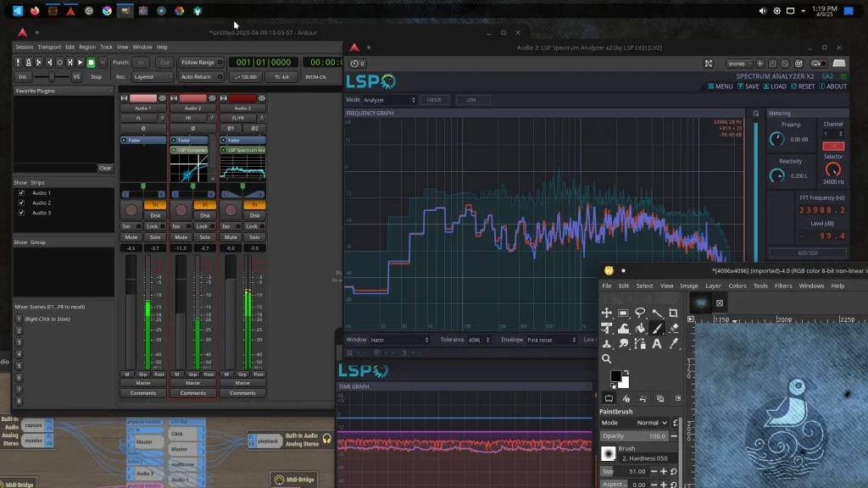Select the Zoom magnifier tool in GIMP
Image resolution: width=868 pixels, height=488 pixels.
[607, 358]
